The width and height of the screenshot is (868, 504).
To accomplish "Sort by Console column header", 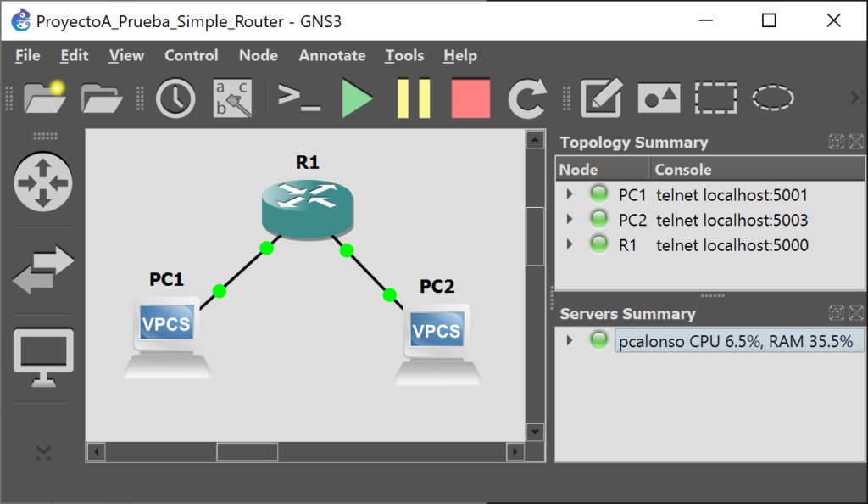I will click(757, 170).
